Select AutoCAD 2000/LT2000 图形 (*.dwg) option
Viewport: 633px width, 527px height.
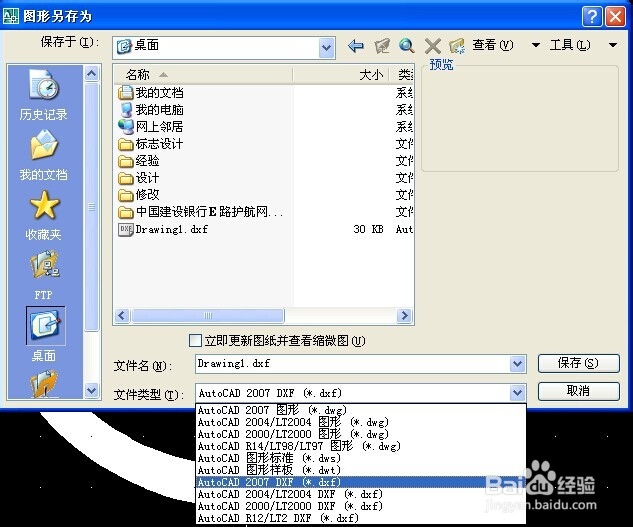point(361,434)
